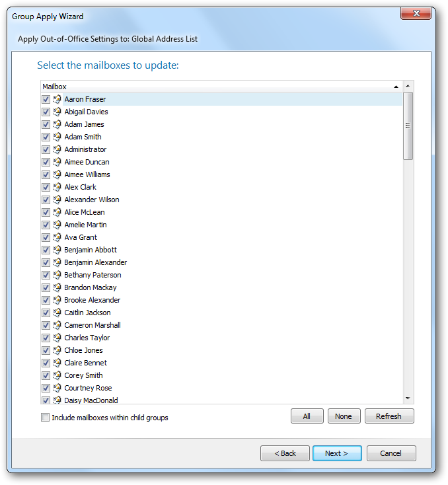Toggle Alex Clark's checkbox
This screenshot has width=448, height=485.
pyautogui.click(x=46, y=187)
